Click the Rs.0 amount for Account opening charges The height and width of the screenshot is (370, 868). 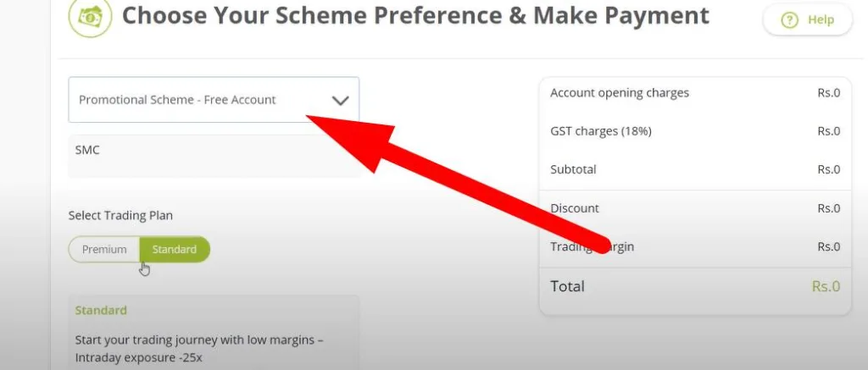pyautogui.click(x=828, y=93)
